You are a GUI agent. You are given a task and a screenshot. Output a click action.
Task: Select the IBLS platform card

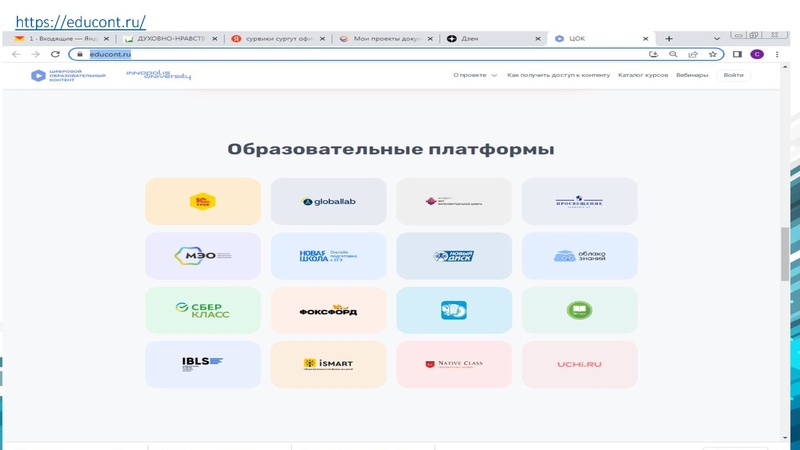[x=203, y=364]
